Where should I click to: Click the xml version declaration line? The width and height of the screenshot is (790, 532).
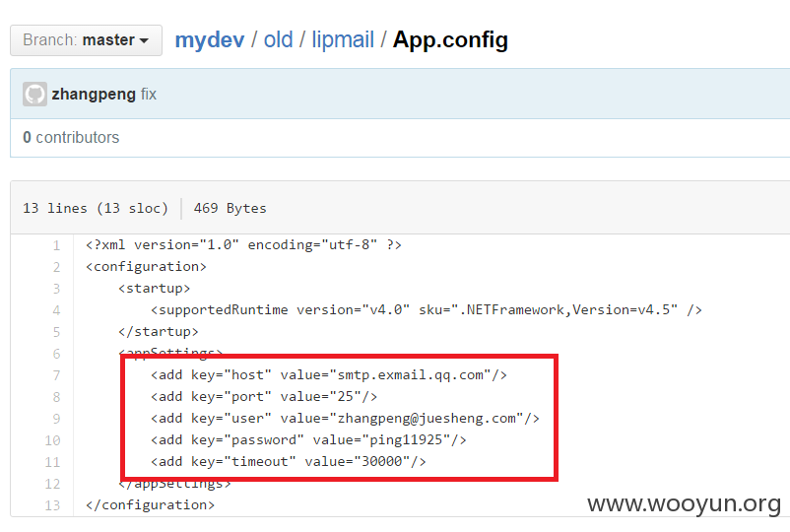tap(244, 245)
